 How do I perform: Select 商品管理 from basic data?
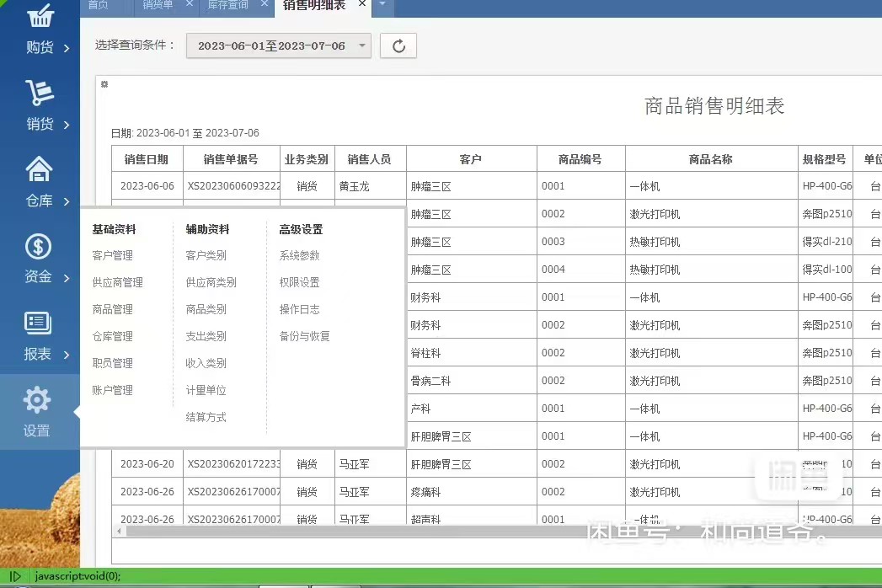(112, 309)
